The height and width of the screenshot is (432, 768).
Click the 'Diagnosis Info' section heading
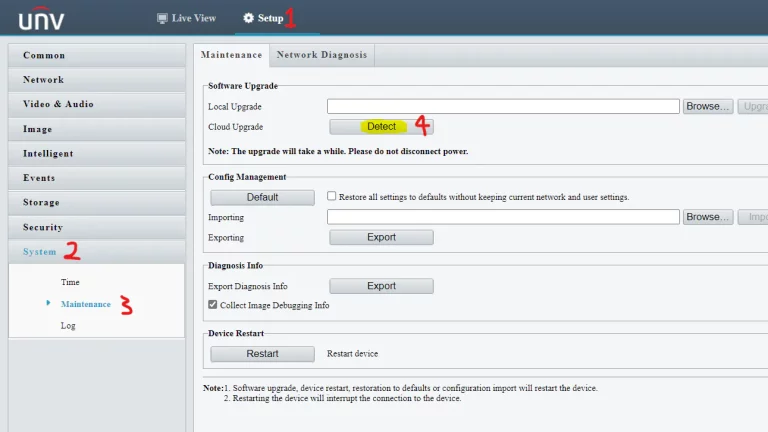(x=236, y=265)
